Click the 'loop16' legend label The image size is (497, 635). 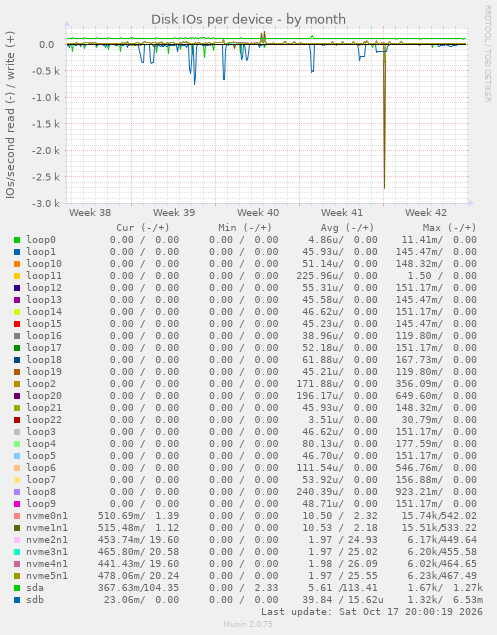[x=44, y=336]
